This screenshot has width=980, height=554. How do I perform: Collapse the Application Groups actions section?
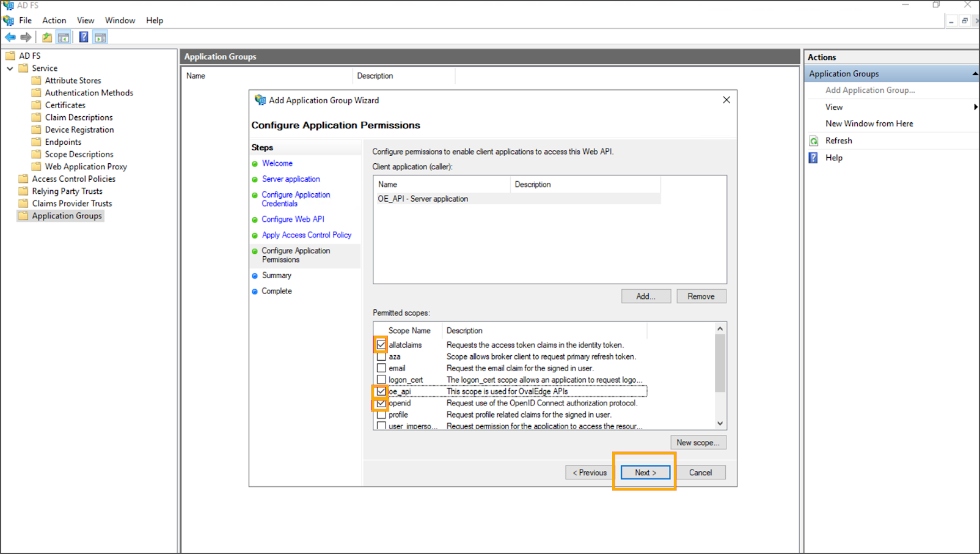tap(975, 74)
